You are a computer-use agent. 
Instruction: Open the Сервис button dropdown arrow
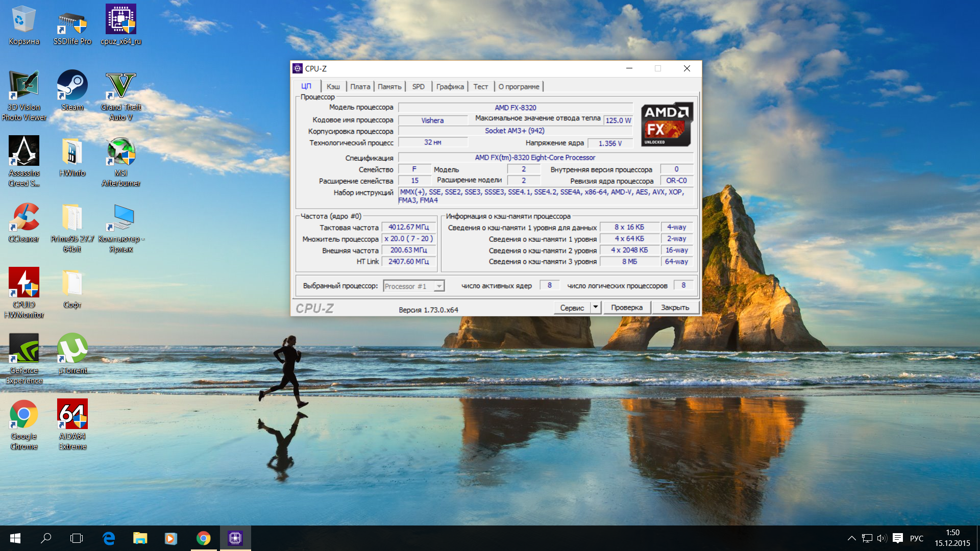(x=595, y=307)
